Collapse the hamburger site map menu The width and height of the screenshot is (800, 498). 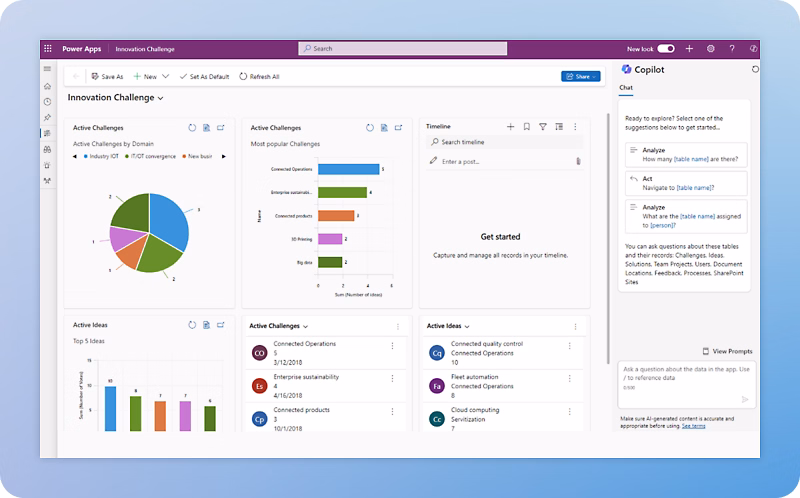[x=47, y=69]
